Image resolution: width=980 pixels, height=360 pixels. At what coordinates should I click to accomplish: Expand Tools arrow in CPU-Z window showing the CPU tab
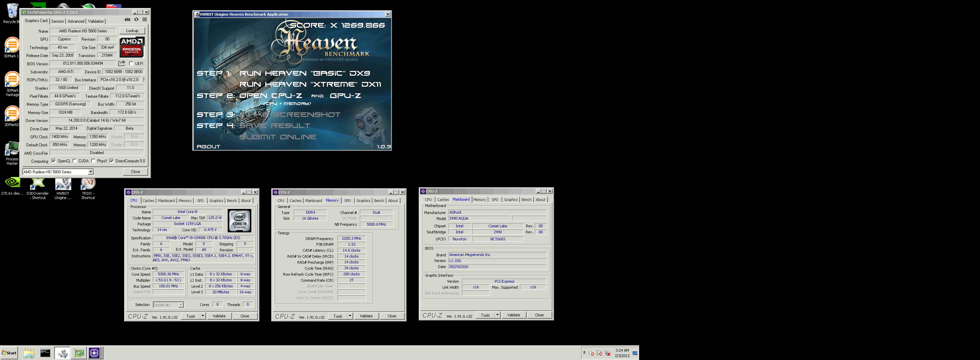coord(203,316)
